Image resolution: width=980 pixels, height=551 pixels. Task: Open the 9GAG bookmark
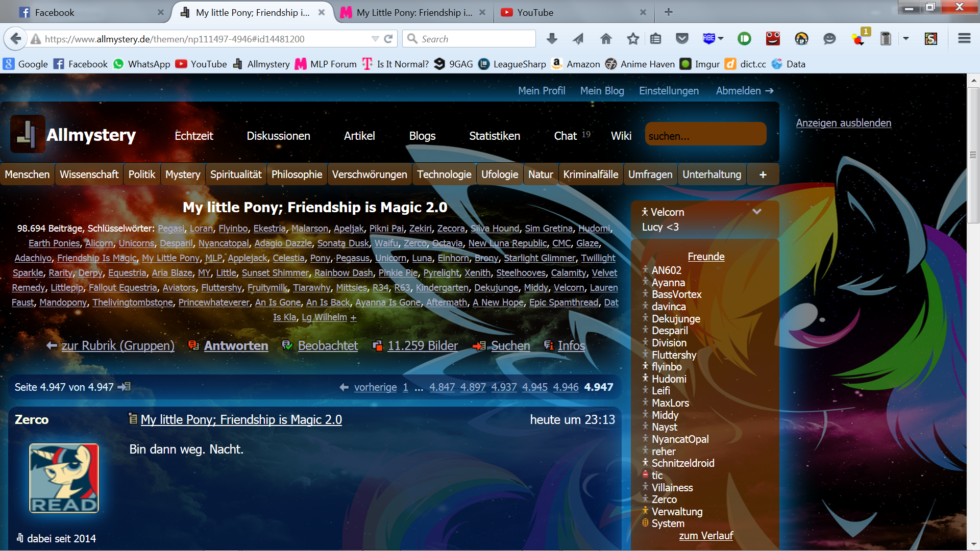coord(453,64)
